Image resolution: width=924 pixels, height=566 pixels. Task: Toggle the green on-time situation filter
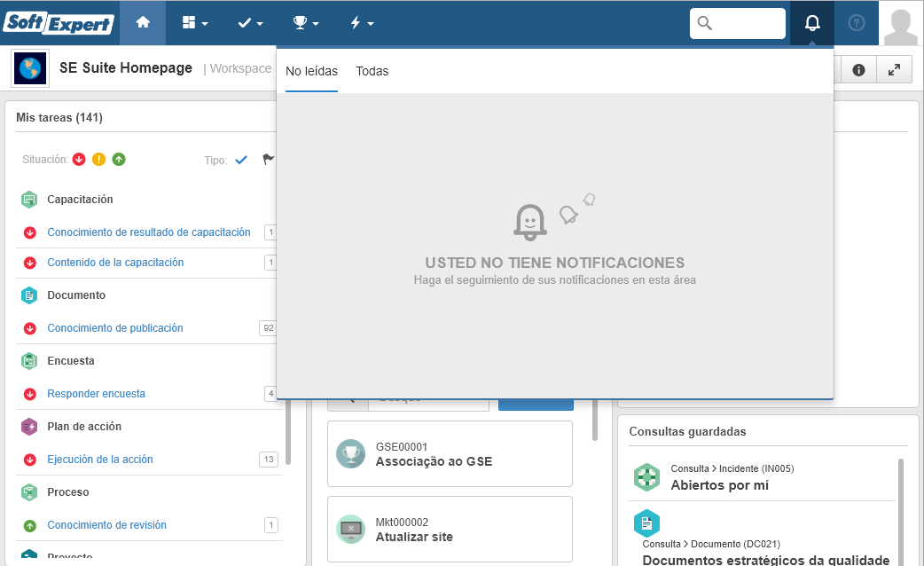119,159
